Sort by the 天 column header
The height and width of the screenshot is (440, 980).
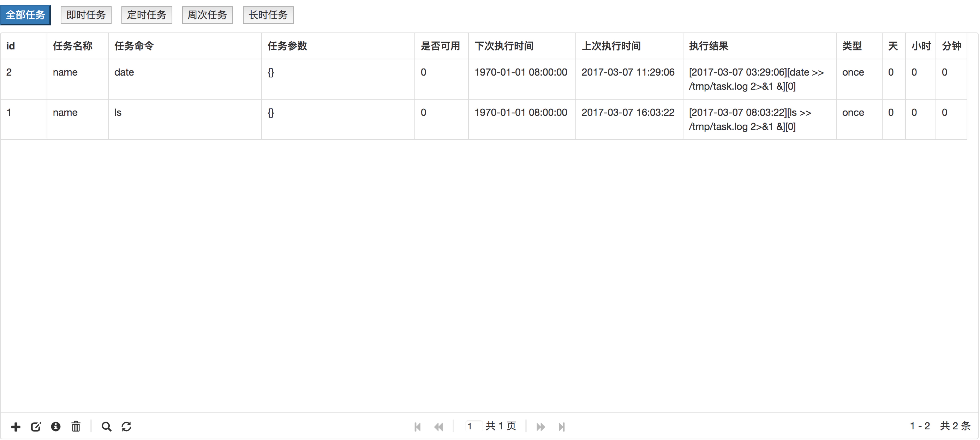894,46
